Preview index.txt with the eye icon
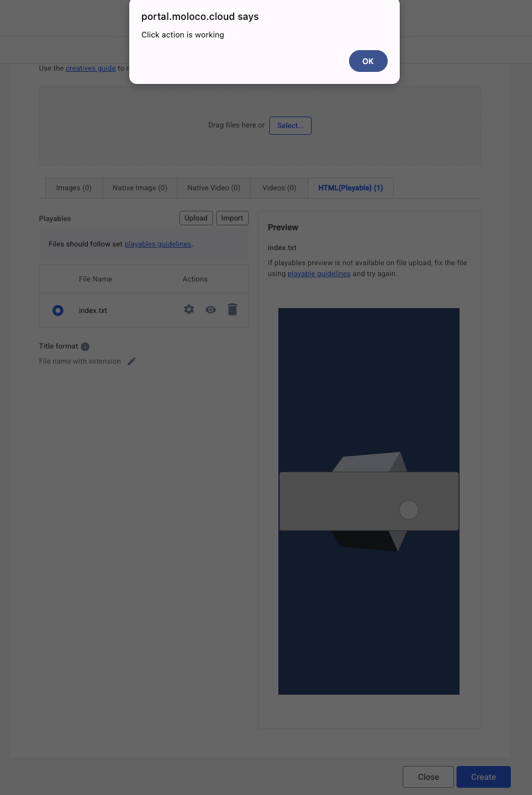 210,310
